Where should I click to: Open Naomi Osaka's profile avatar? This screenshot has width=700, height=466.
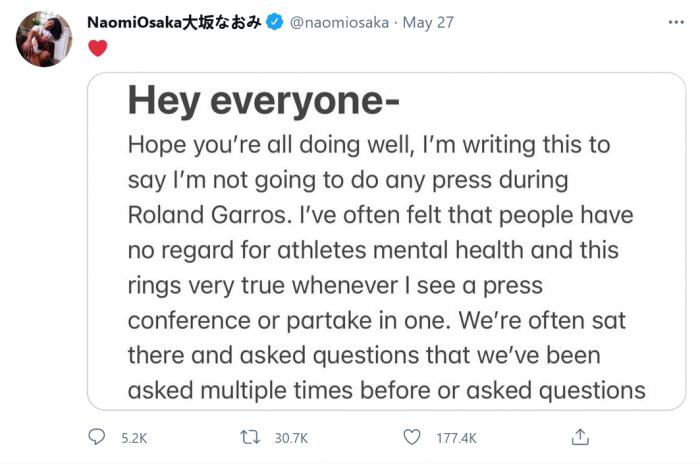tap(44, 40)
